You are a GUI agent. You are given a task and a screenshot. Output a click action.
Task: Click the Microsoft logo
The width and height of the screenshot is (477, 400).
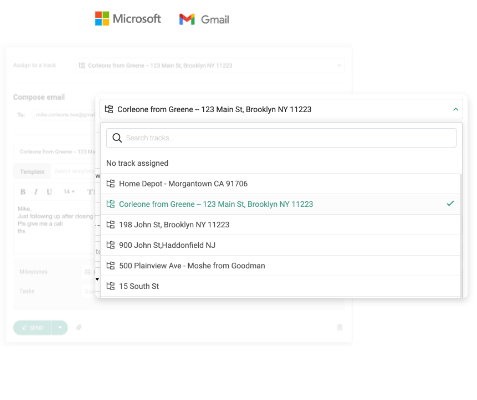(128, 19)
